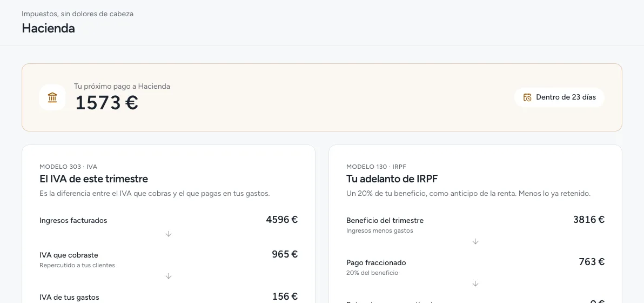This screenshot has height=303, width=644.
Task: Click the IVA de tus gastos row
Action: click(x=169, y=297)
